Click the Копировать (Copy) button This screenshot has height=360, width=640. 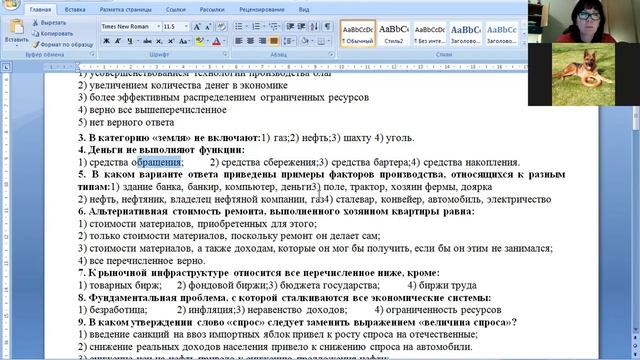coord(53,33)
